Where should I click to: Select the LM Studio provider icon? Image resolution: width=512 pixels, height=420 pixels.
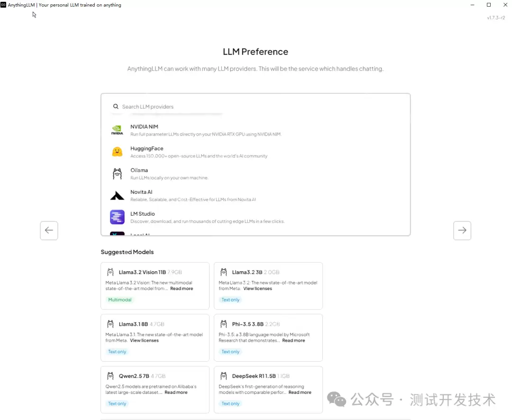click(x=117, y=217)
